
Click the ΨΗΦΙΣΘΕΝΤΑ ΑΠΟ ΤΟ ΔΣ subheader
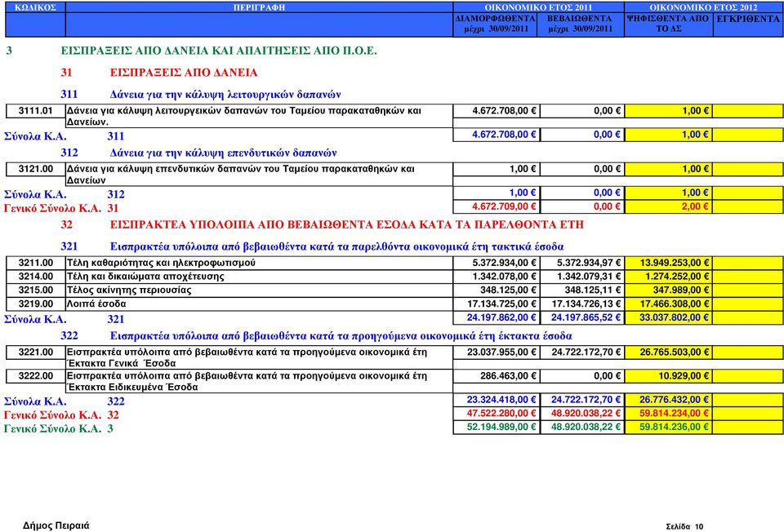click(668, 24)
